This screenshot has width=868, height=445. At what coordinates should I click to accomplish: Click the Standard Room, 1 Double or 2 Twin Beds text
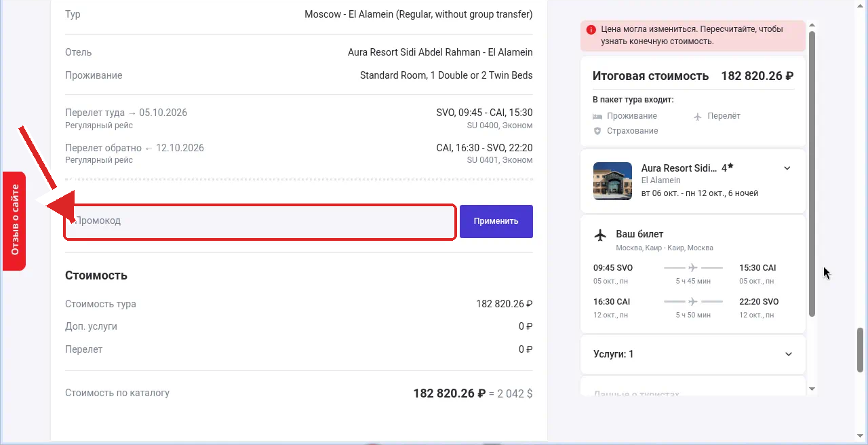click(446, 75)
